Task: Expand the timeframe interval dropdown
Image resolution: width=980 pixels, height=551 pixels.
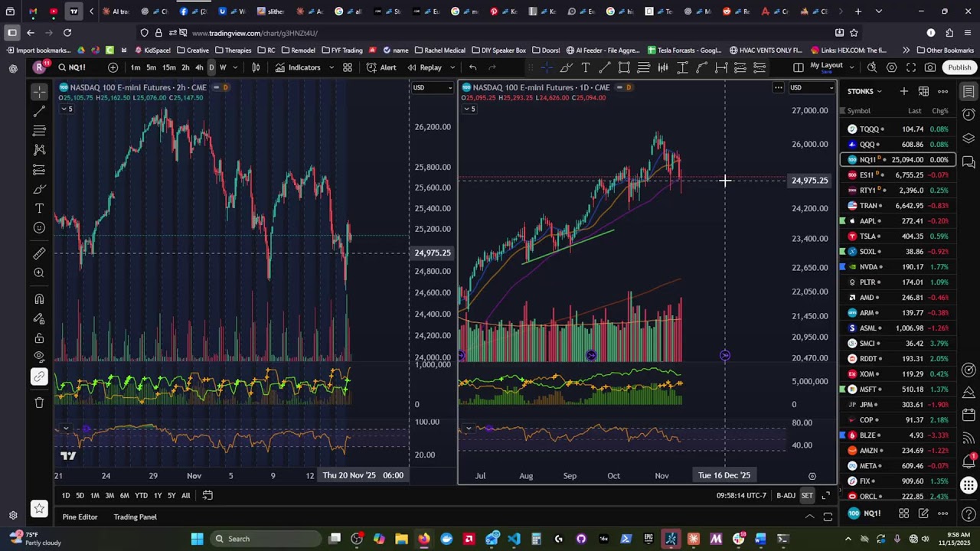Action: [235, 67]
